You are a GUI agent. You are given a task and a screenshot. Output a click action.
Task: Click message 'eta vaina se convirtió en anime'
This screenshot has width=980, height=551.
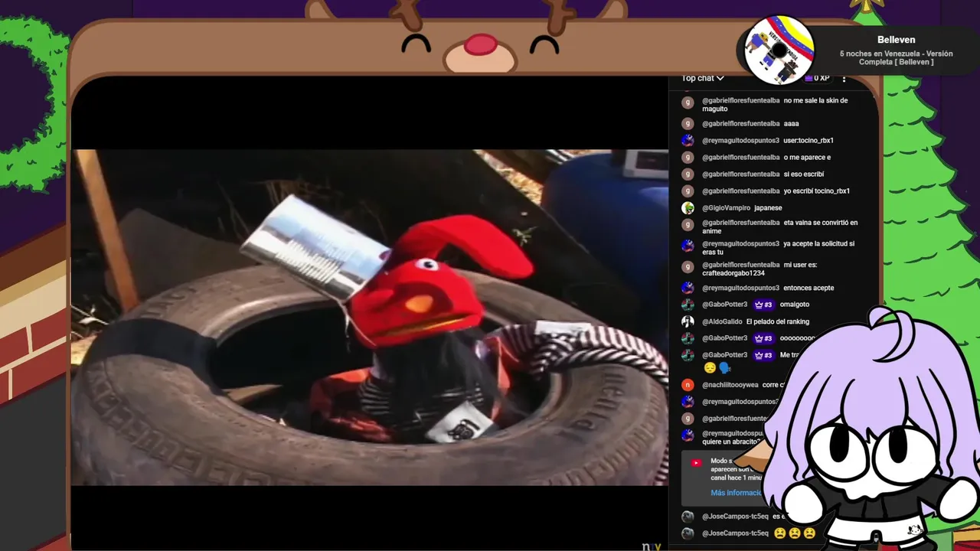[x=780, y=227]
